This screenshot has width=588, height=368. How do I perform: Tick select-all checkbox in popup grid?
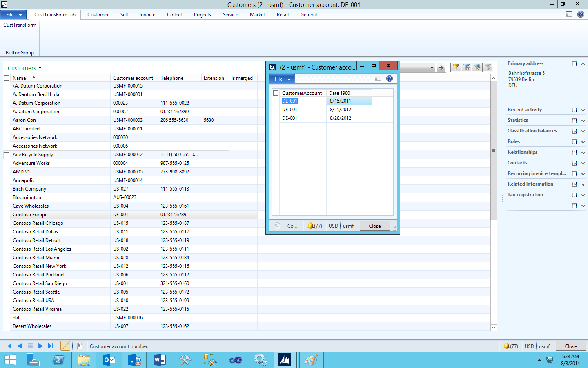[x=276, y=93]
